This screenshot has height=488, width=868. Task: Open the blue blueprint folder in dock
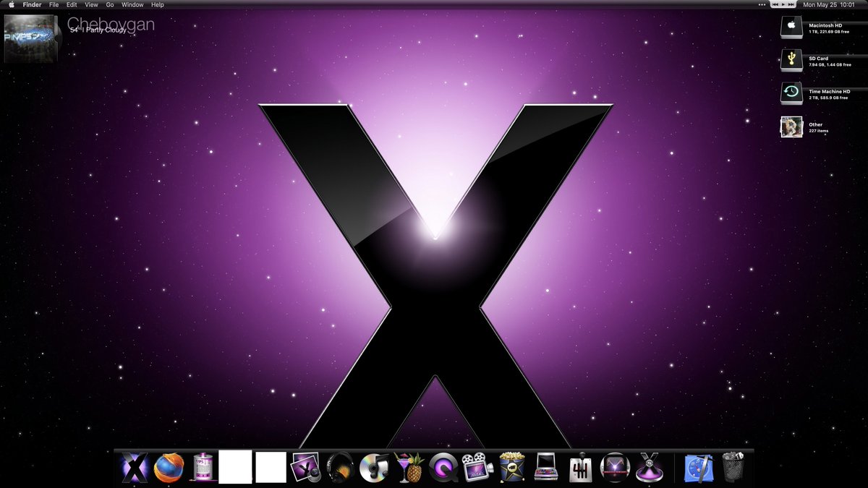(699, 467)
